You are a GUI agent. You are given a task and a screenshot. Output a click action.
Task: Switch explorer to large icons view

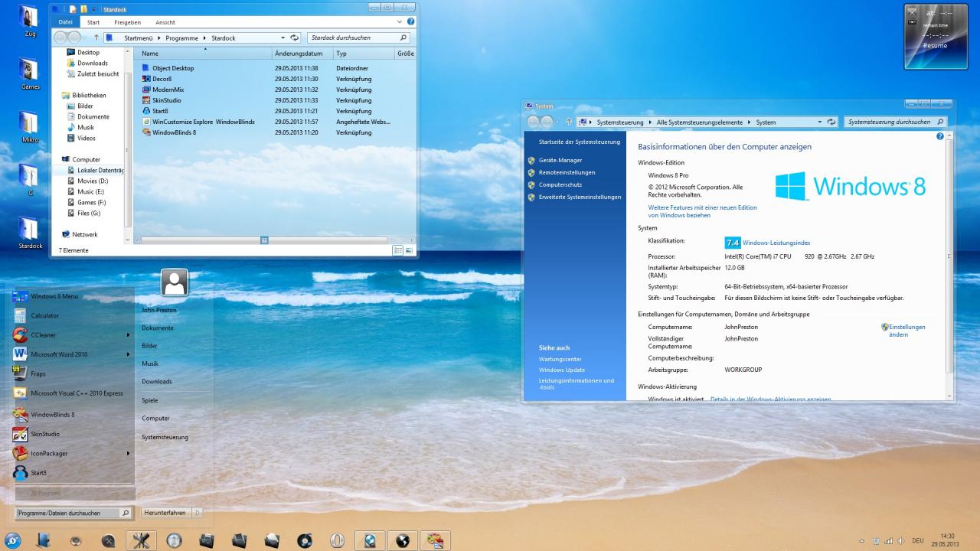(x=409, y=250)
